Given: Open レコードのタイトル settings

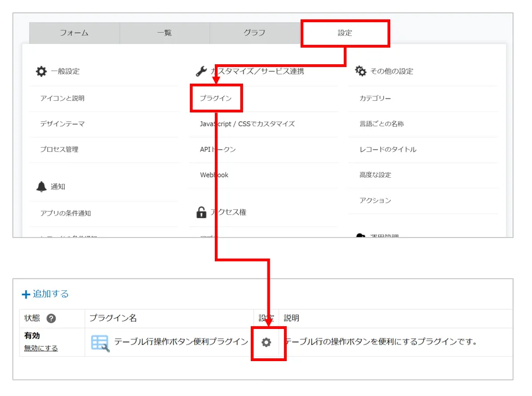Looking at the screenshot, I should click(x=388, y=150).
